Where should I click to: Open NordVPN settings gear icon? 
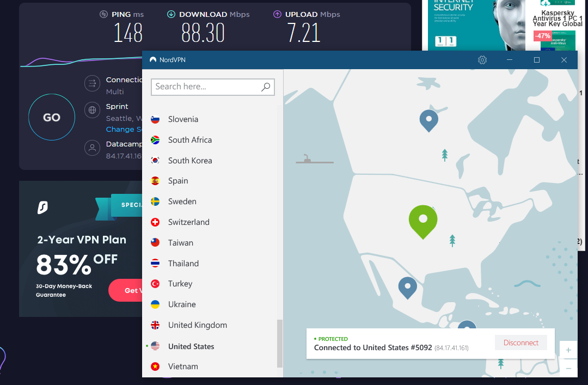click(x=482, y=60)
